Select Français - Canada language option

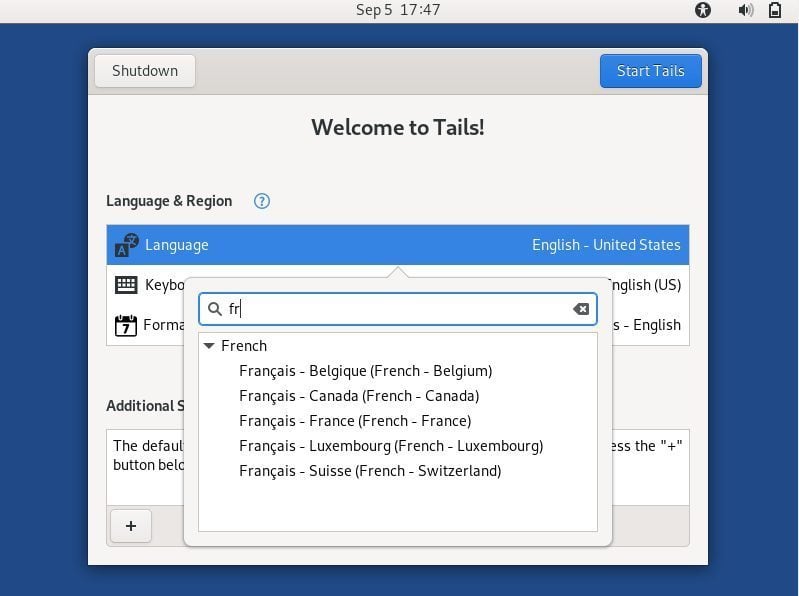click(359, 396)
